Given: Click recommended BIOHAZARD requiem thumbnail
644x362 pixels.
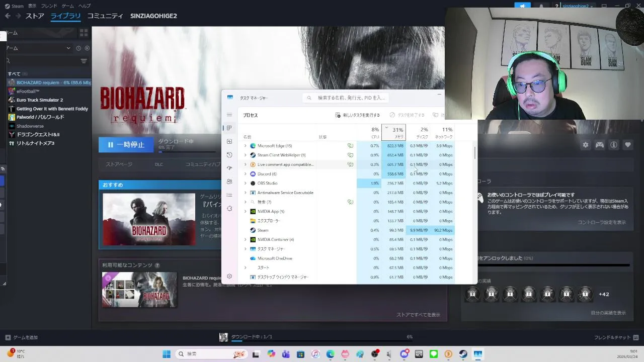Looking at the screenshot, I should point(149,219).
